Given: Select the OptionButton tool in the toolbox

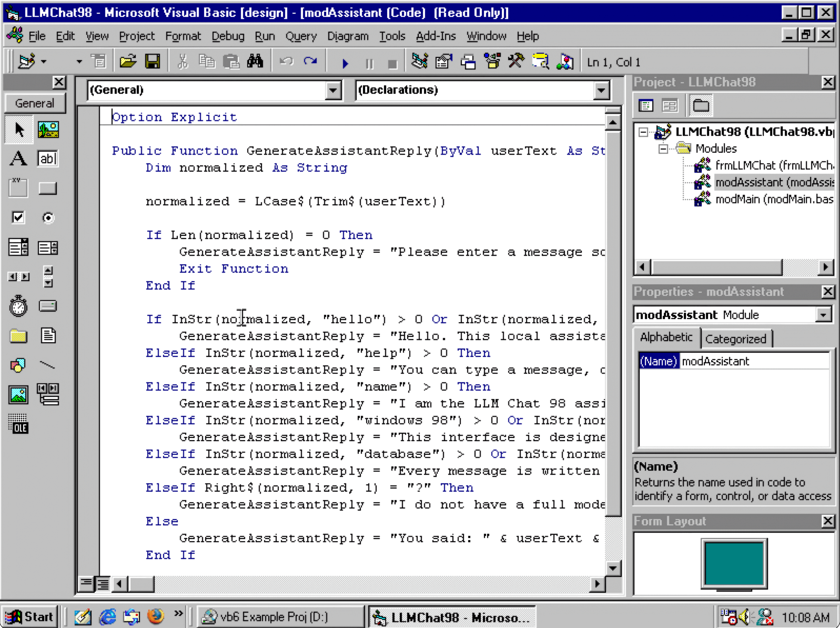Looking at the screenshot, I should [x=47, y=218].
